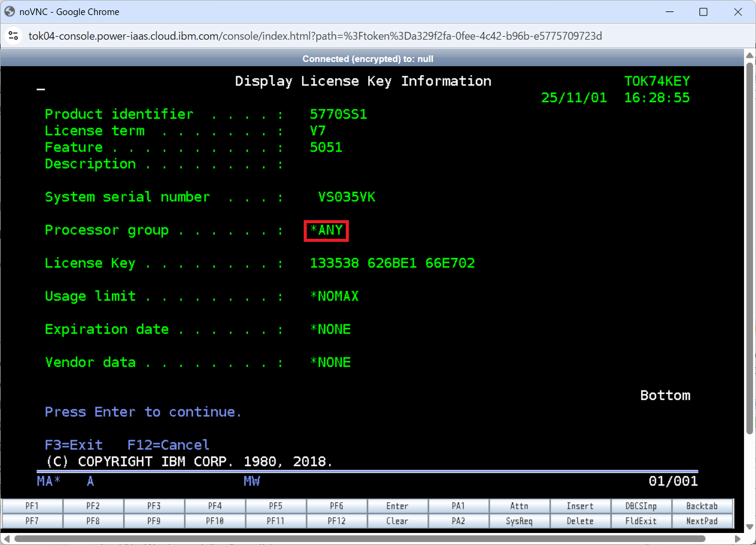Click the Connected (encrypted) status bar
756x545 pixels.
(368, 58)
